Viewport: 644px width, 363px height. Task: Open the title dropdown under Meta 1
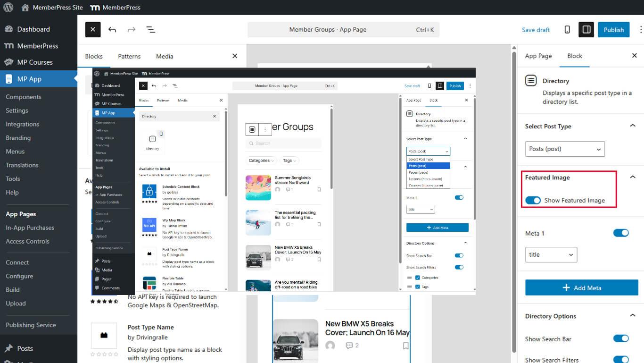coord(551,254)
